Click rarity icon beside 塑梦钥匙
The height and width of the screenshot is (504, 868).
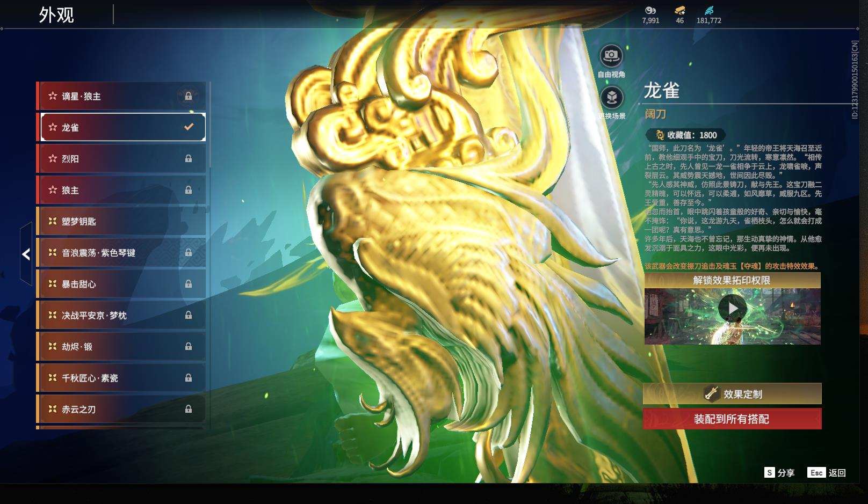pyautogui.click(x=53, y=221)
